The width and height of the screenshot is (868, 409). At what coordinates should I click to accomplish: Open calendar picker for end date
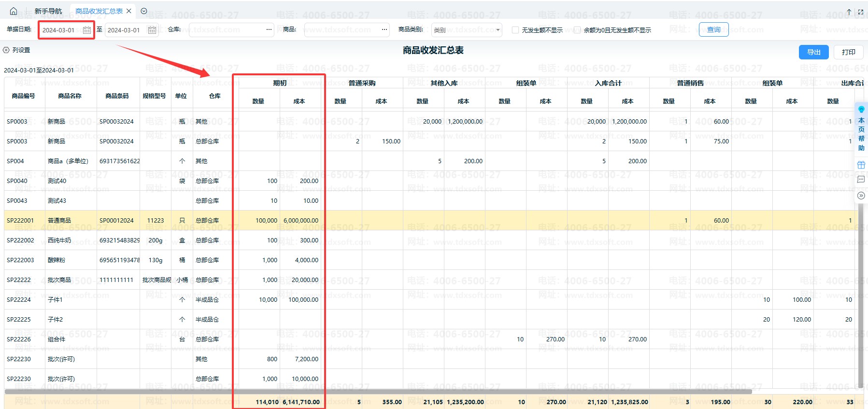point(152,30)
